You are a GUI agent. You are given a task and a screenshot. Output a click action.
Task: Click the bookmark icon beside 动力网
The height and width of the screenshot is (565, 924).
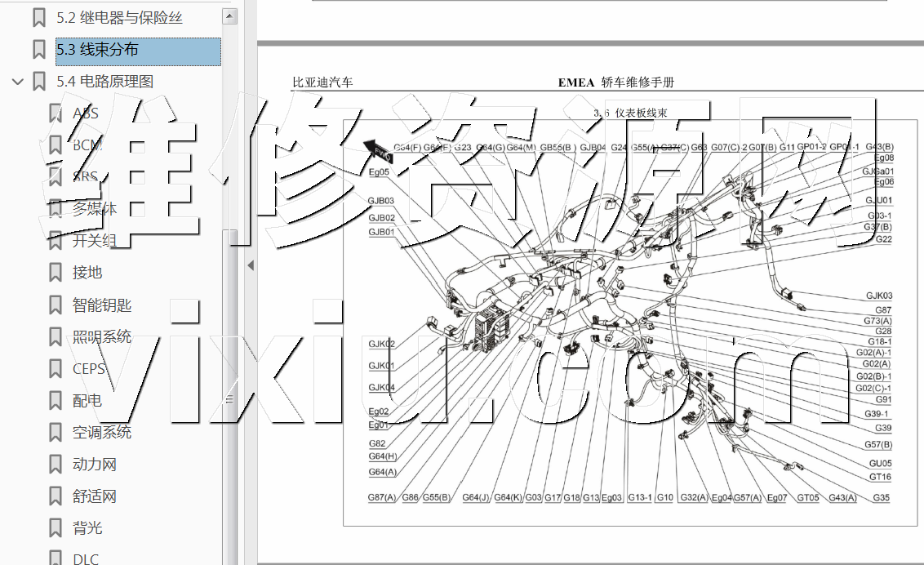click(x=55, y=465)
